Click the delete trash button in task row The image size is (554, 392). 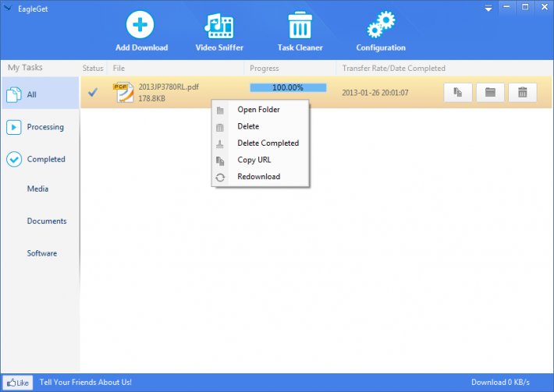point(523,93)
